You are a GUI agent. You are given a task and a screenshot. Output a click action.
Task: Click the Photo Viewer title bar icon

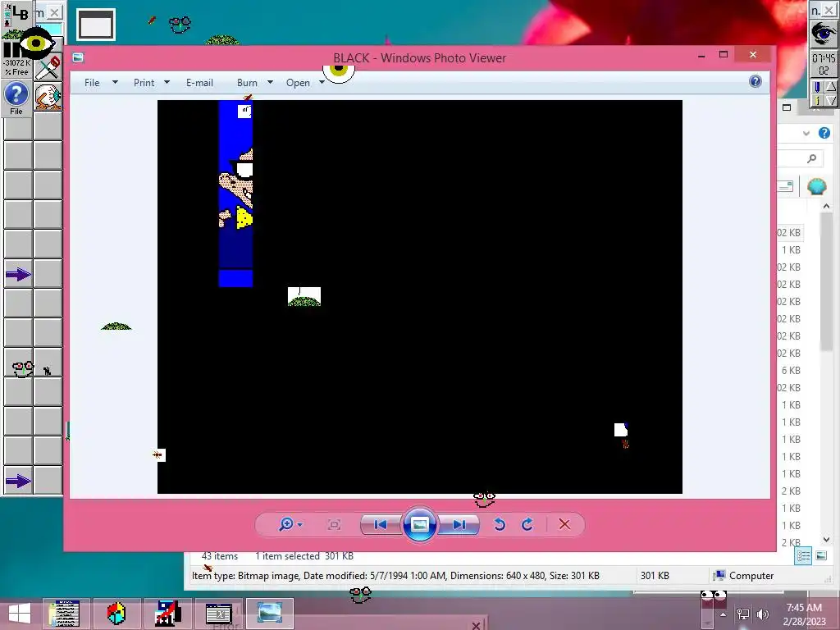click(x=78, y=57)
